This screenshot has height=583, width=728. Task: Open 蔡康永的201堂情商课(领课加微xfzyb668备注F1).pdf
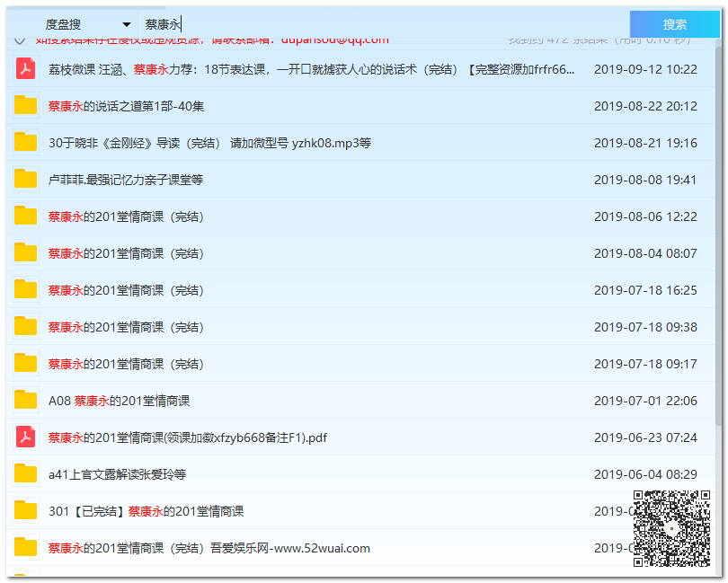(x=188, y=437)
